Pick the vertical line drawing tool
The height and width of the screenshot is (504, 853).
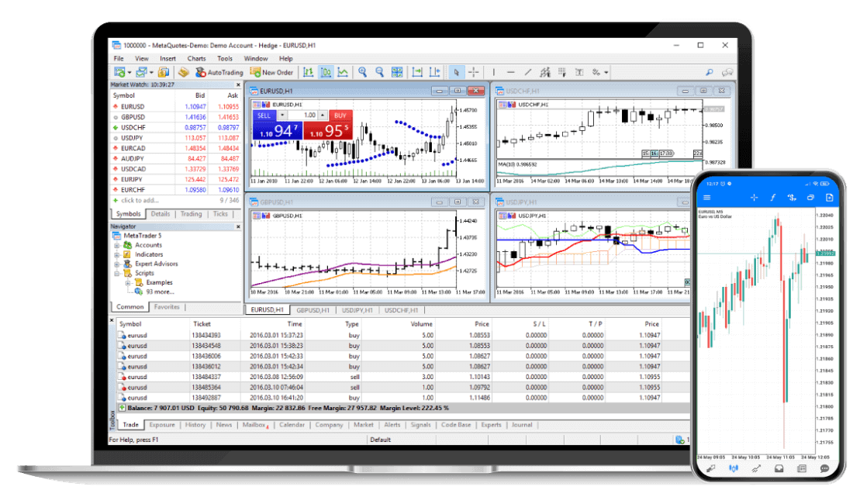click(493, 72)
